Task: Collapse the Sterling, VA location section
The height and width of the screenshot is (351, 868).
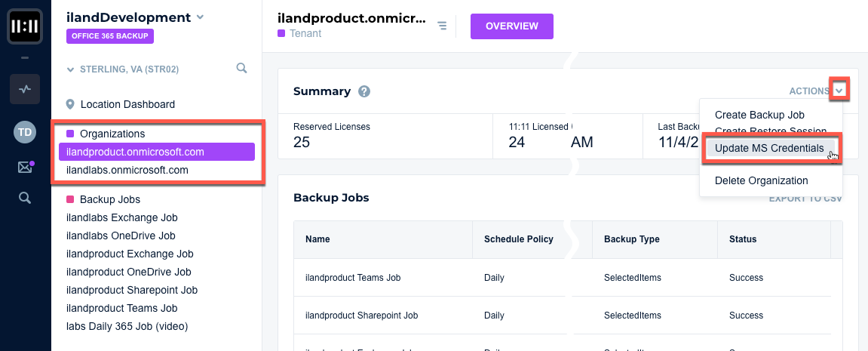Action: 72,69
